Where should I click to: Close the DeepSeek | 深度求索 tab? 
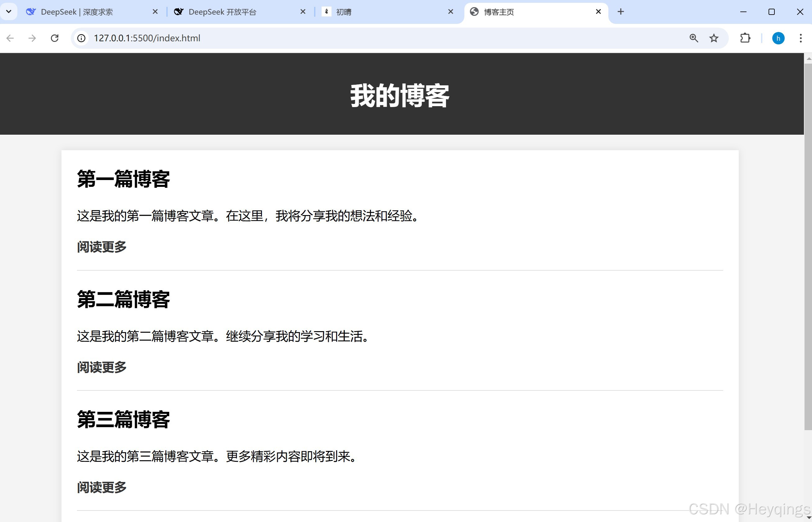(155, 12)
